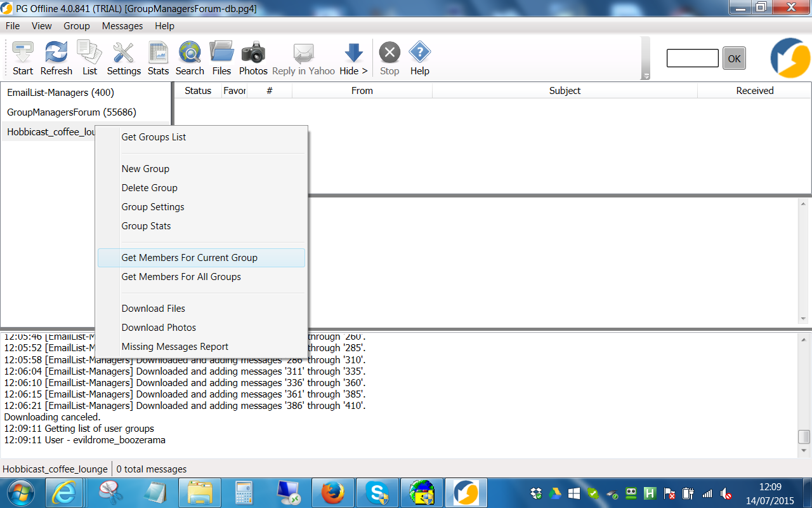Click the log line 'Downloading canceled.'
The image size is (812, 508).
coord(52,417)
